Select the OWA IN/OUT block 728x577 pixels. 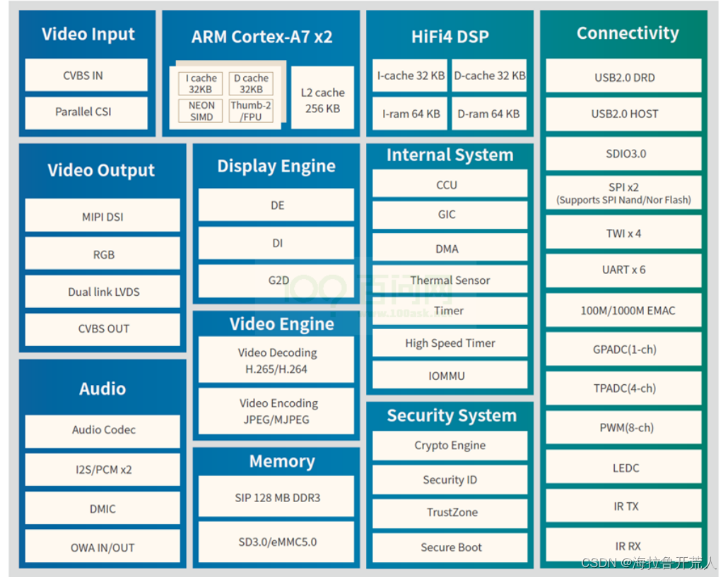pos(102,547)
